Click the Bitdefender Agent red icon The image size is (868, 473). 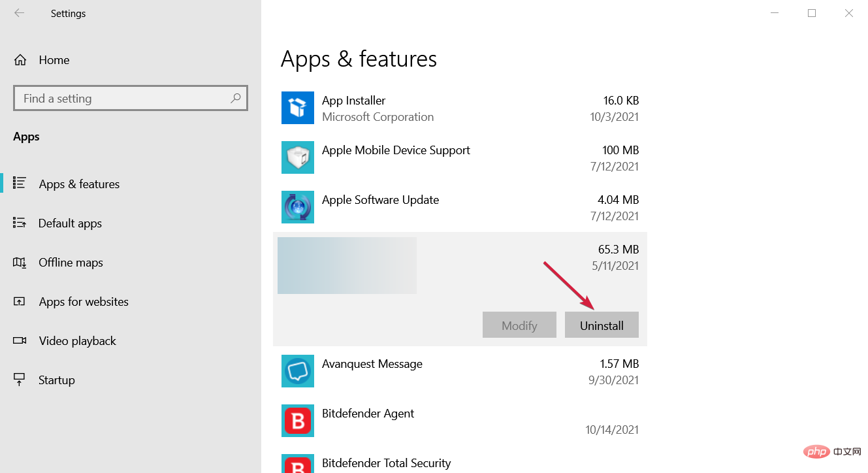click(x=298, y=421)
